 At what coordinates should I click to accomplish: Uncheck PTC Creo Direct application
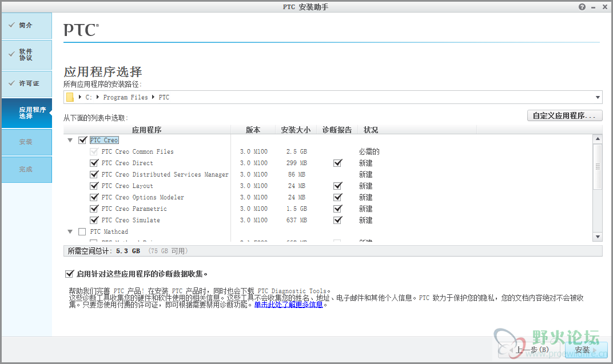[94, 163]
